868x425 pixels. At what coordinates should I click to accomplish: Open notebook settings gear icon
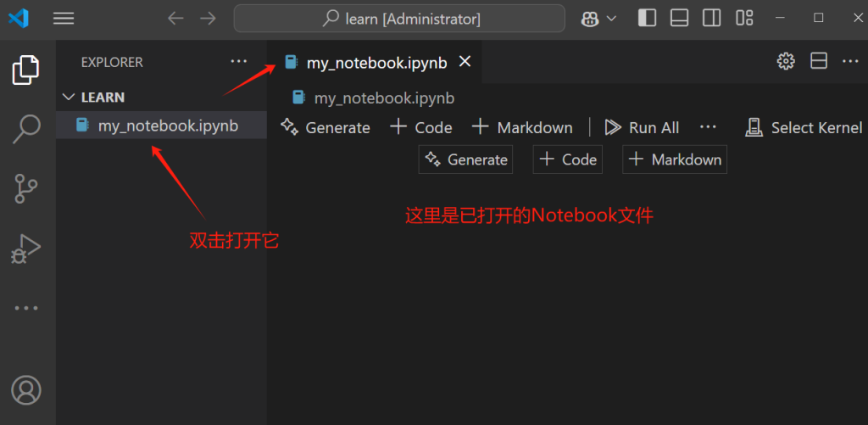786,61
